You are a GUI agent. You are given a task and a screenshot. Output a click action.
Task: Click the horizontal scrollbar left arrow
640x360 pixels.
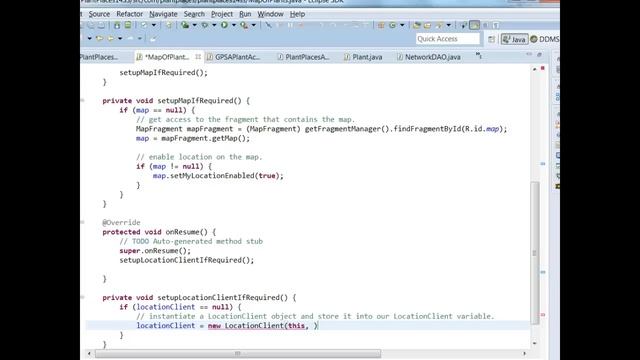(x=89, y=353)
